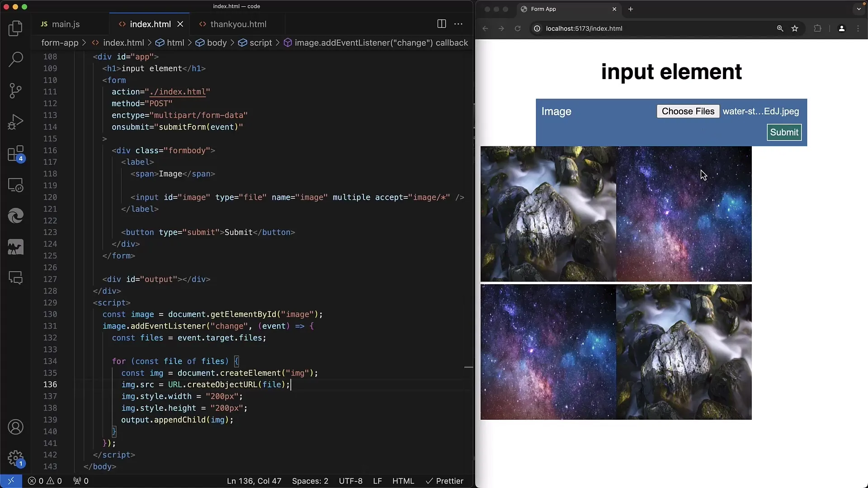This screenshot has height=488, width=868.
Task: Split the editor to the right
Action: (x=442, y=24)
